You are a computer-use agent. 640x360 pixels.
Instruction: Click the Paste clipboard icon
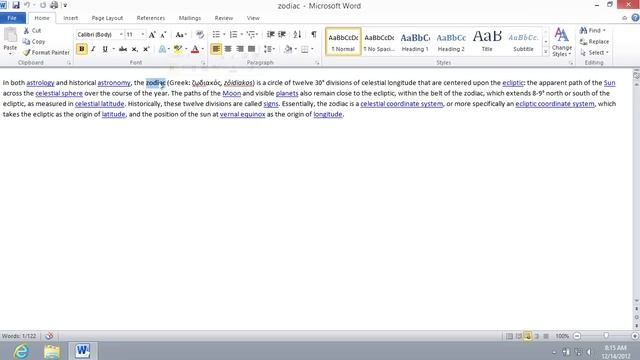coord(10,36)
